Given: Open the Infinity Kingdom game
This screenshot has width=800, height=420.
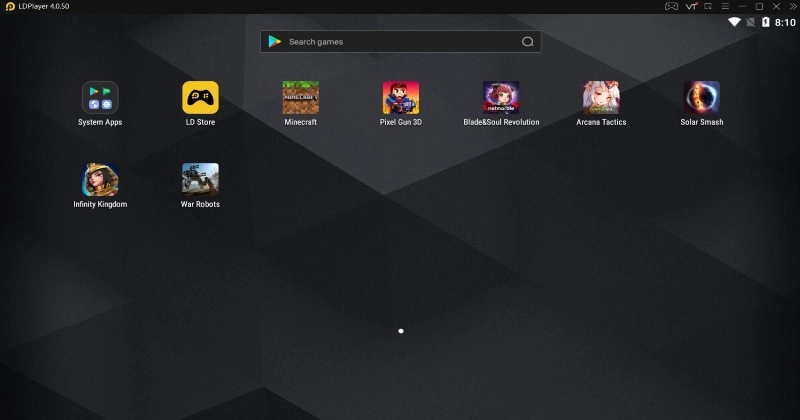Looking at the screenshot, I should pyautogui.click(x=100, y=180).
